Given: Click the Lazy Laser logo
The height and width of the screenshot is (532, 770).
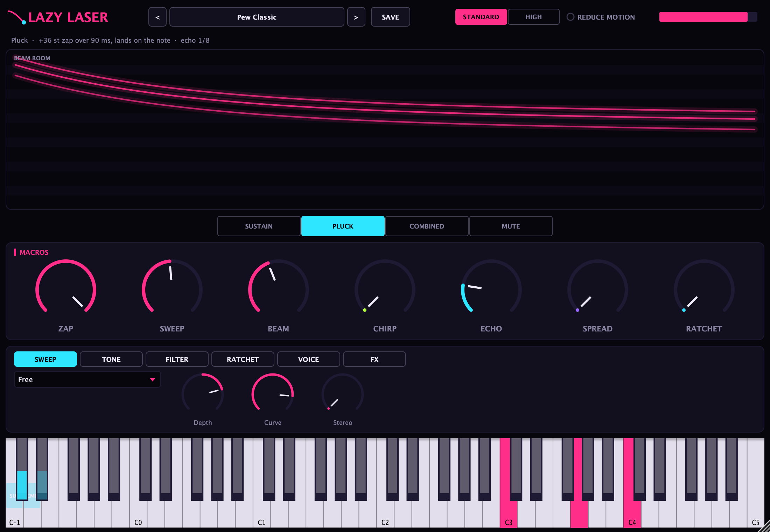Looking at the screenshot, I should 58,17.
